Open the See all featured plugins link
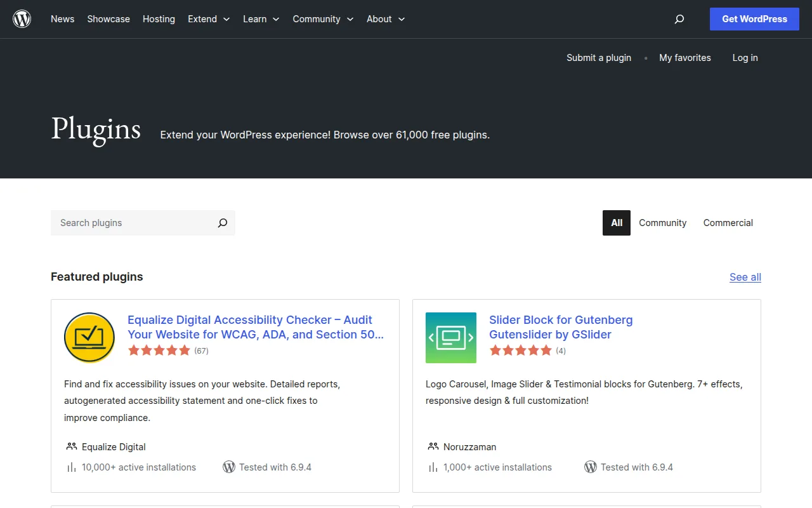 (745, 277)
